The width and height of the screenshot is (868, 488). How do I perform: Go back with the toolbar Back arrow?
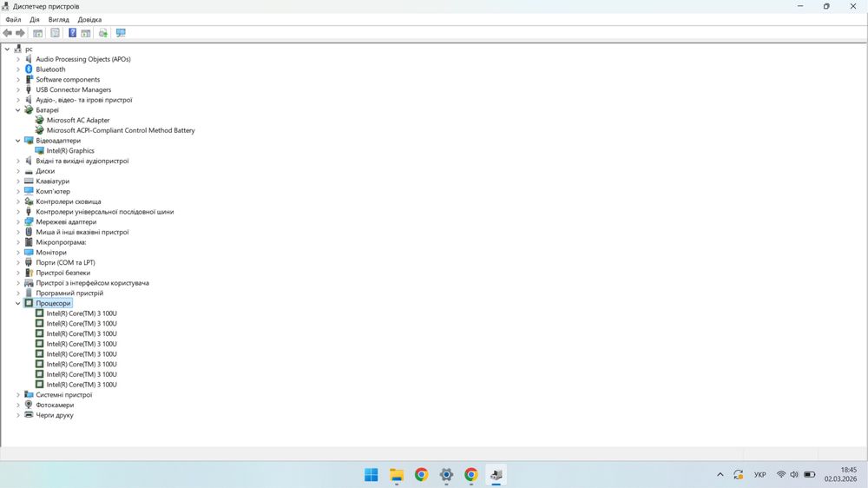coord(7,33)
